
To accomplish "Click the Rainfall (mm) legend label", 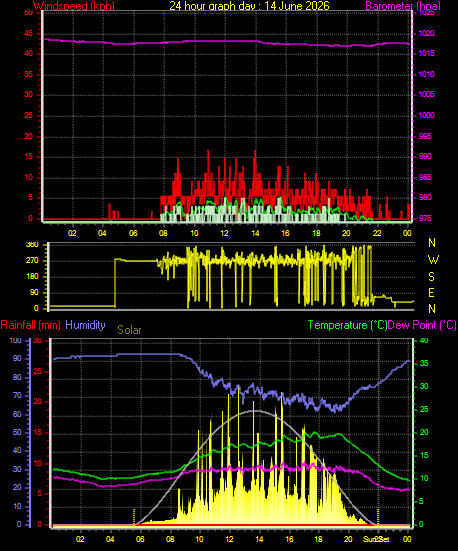I will (x=31, y=325).
